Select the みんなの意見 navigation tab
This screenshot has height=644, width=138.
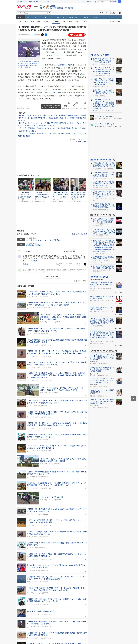(x=73, y=17)
